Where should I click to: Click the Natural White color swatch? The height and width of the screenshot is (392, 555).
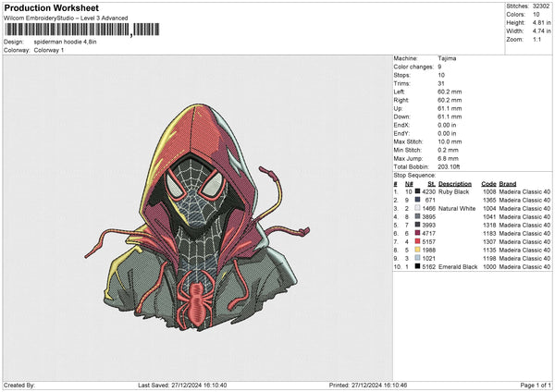pyautogui.click(x=418, y=208)
